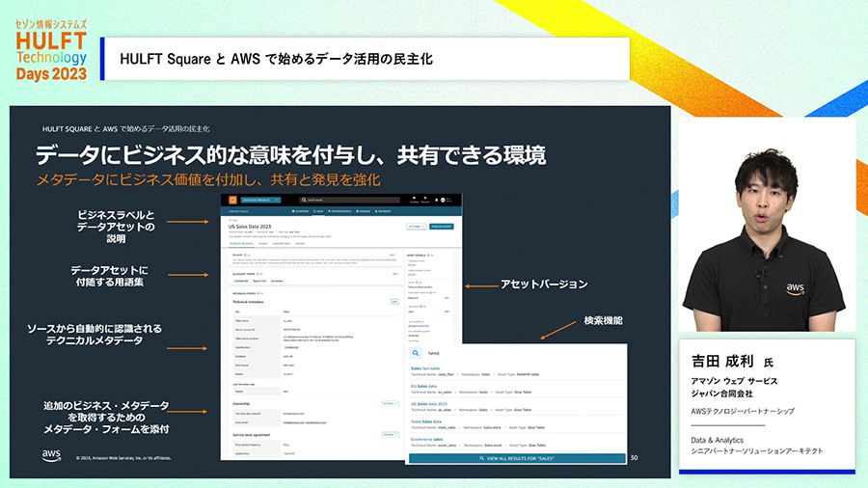Expand the Ownership section actions dropdown
This screenshot has width=868, height=488.
[389, 402]
